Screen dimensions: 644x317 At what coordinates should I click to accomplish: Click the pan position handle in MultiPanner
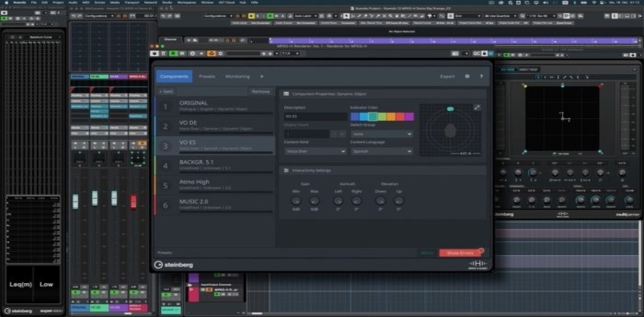coord(563,119)
